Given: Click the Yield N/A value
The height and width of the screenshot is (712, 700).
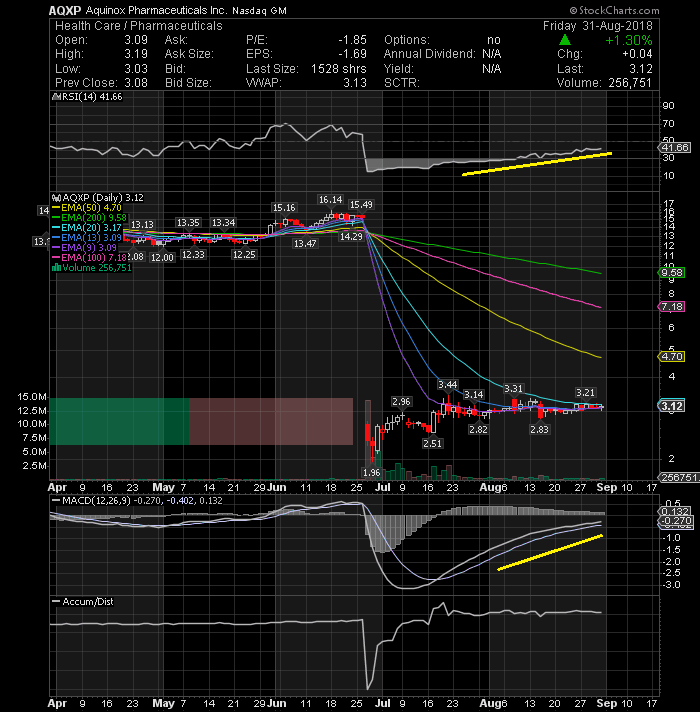Looking at the screenshot, I should pyautogui.click(x=492, y=69).
